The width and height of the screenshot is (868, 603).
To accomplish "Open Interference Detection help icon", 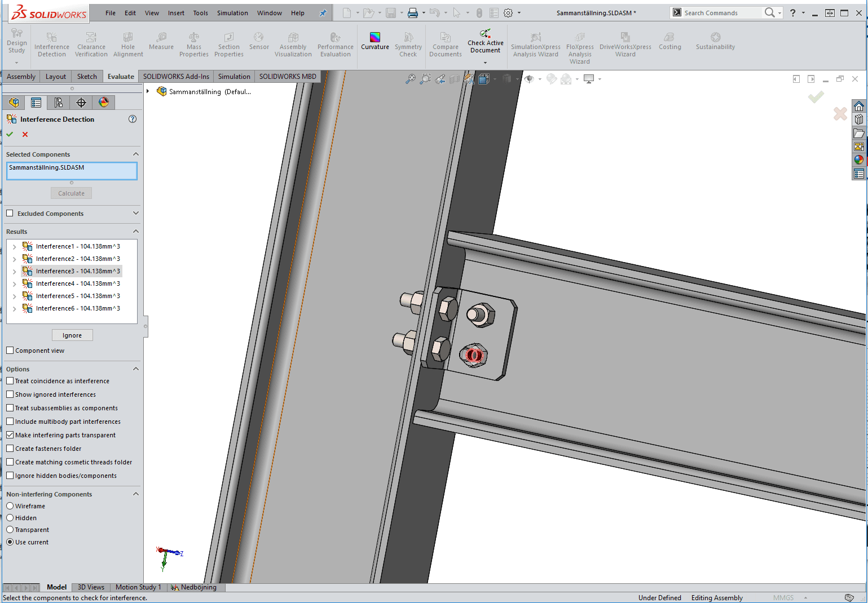I will (x=133, y=119).
